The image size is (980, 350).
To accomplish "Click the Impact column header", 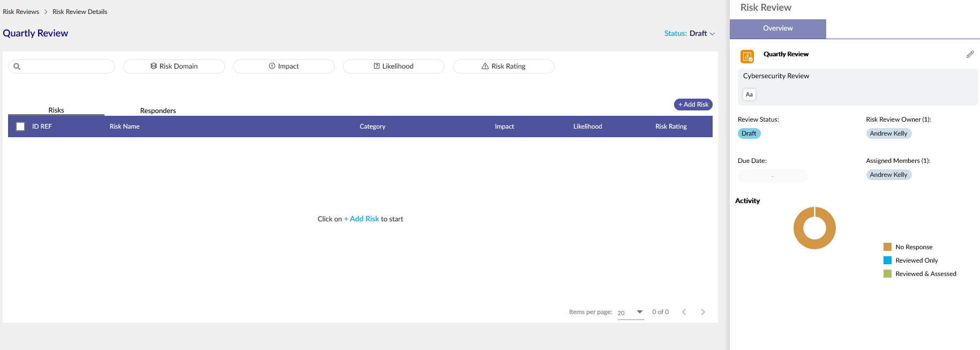I will click(504, 126).
